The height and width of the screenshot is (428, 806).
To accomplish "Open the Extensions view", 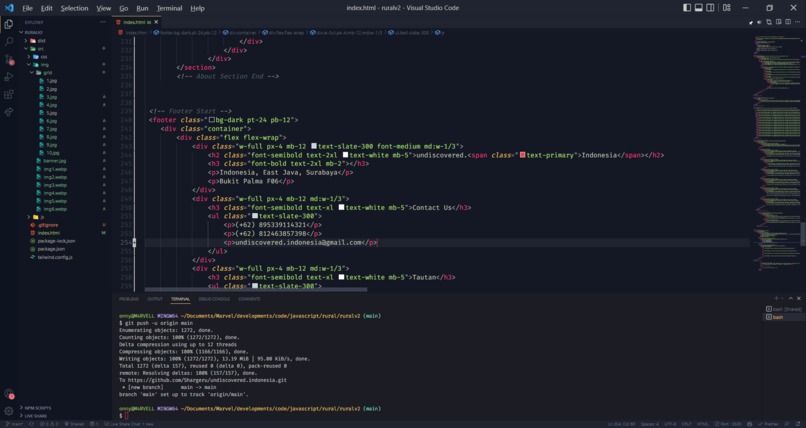I will tap(9, 95).
